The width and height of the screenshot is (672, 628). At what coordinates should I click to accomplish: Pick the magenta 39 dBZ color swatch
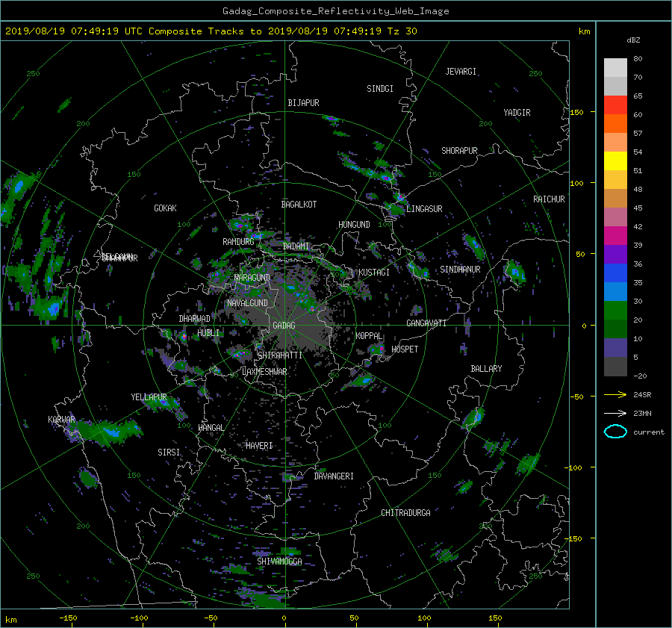coord(615,236)
